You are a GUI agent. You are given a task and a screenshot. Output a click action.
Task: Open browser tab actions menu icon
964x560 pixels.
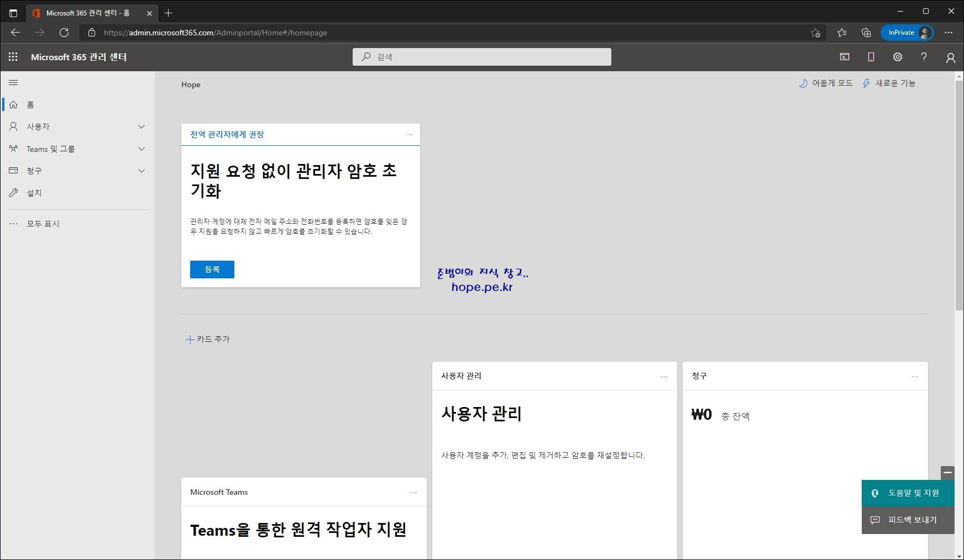pyautogui.click(x=13, y=13)
